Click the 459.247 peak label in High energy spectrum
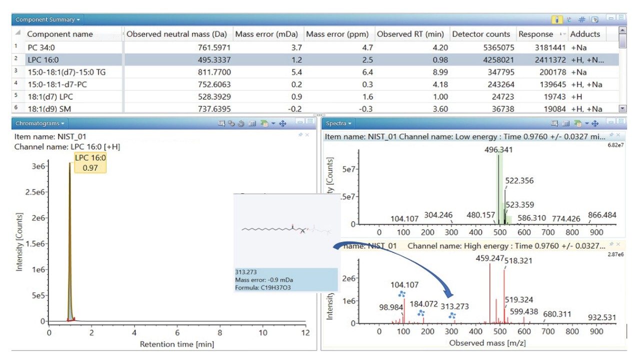This screenshot has width=640, height=364. (490, 258)
